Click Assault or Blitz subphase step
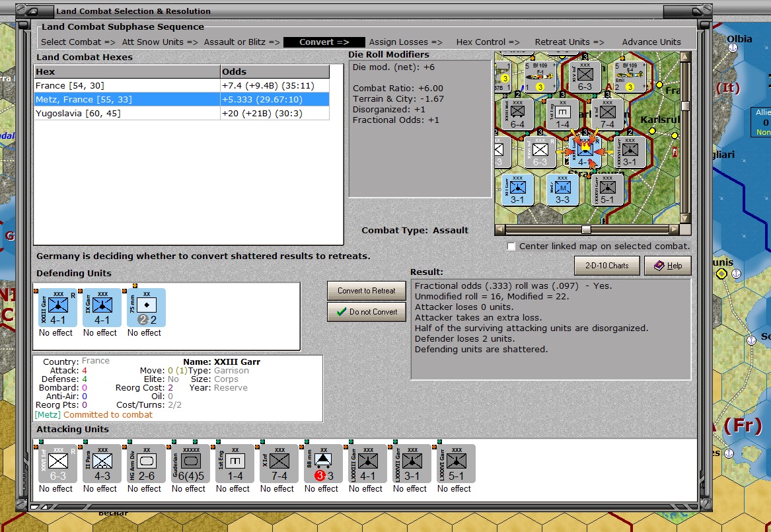The image size is (771, 532). click(x=242, y=42)
